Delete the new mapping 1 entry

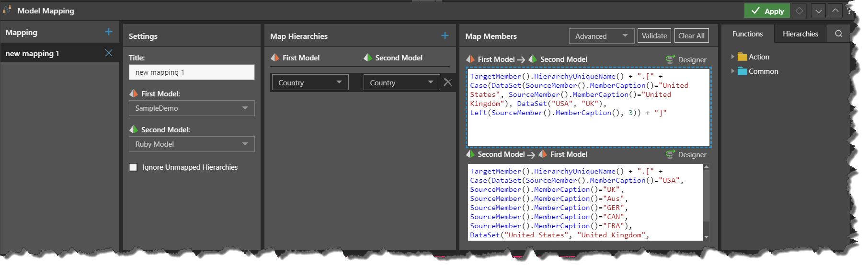pyautogui.click(x=109, y=53)
